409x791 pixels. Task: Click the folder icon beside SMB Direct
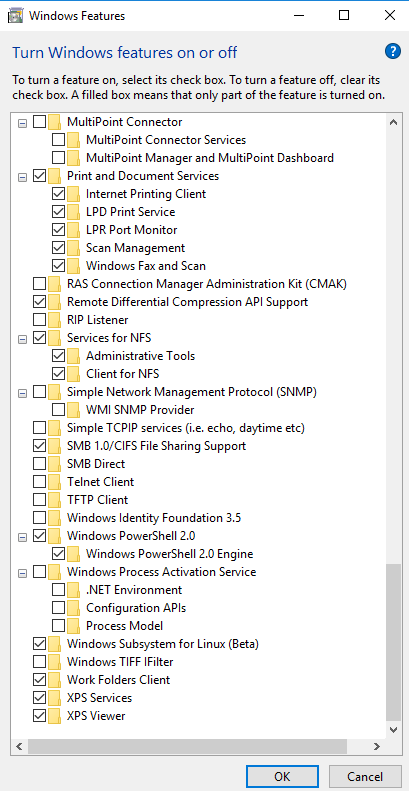pyautogui.click(x=54, y=464)
